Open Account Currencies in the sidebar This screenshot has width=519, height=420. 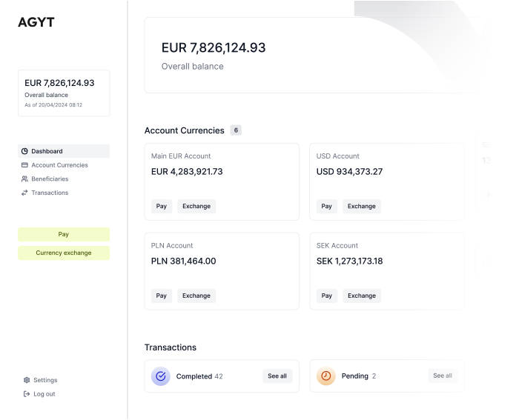pyautogui.click(x=59, y=165)
